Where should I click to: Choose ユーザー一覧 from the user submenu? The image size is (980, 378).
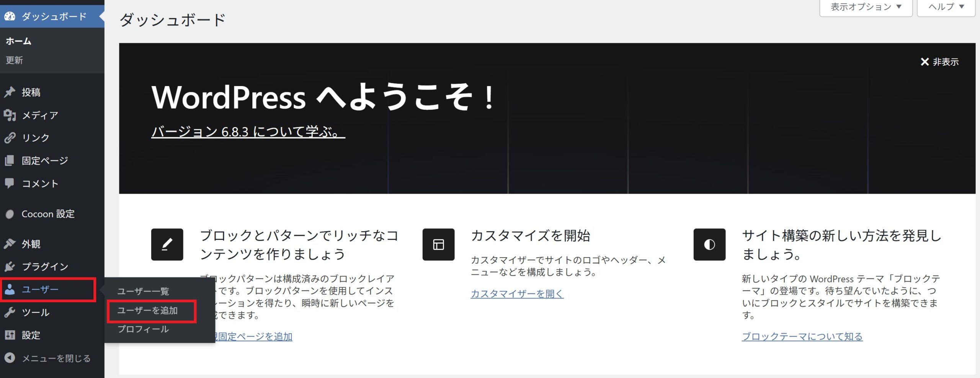(x=143, y=291)
